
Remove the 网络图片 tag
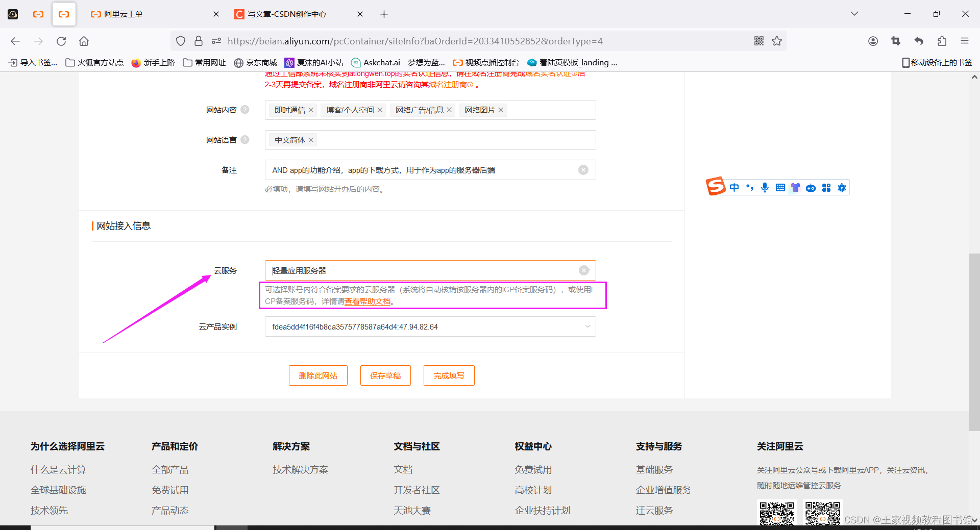501,110
